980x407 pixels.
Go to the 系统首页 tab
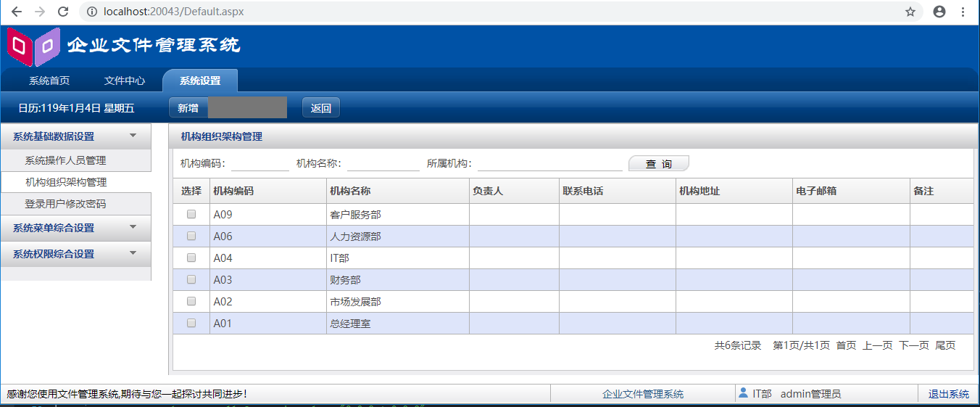(49, 81)
